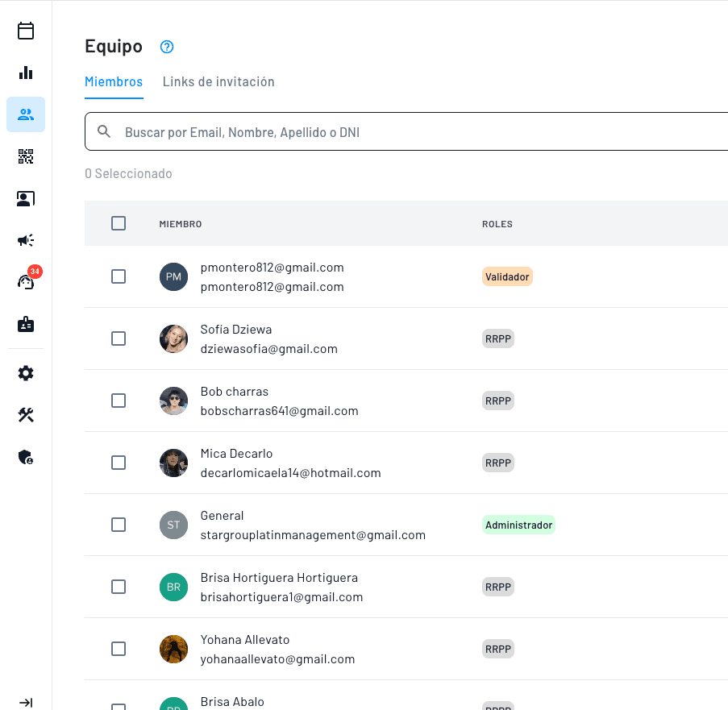Open the support headset icon with notifications
The height and width of the screenshot is (710, 728).
point(26,282)
